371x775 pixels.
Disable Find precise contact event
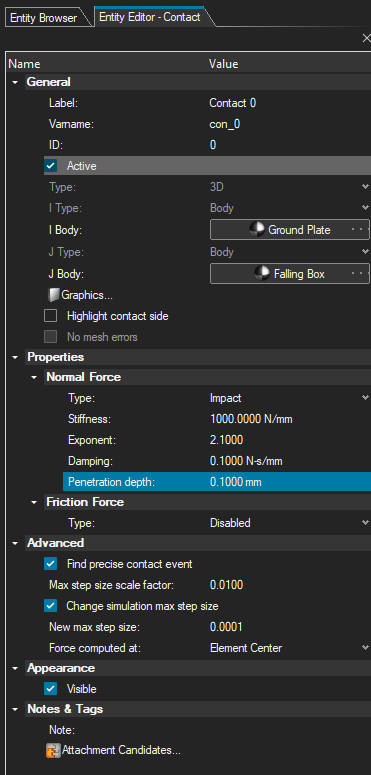click(50, 564)
